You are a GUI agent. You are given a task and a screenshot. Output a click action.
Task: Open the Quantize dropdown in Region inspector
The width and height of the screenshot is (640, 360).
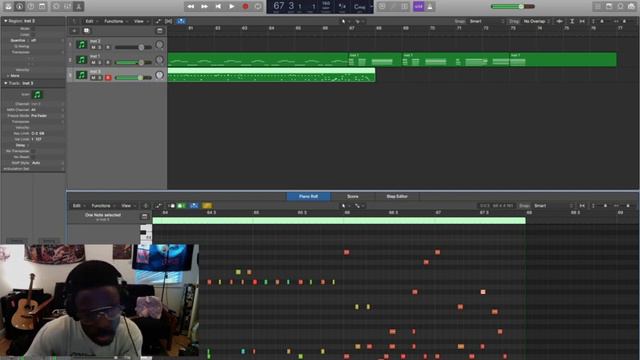(x=47, y=40)
